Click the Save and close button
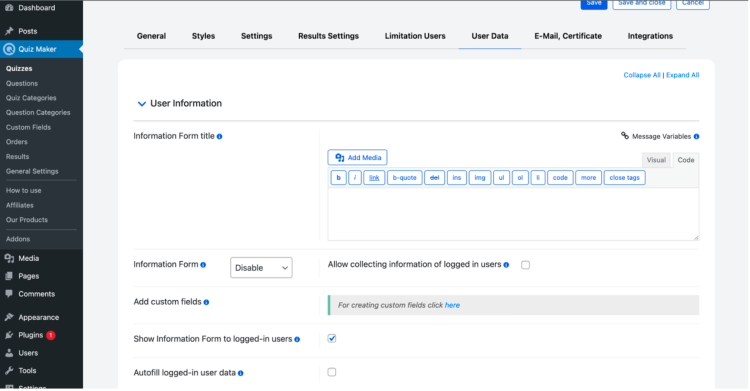 [641, 4]
